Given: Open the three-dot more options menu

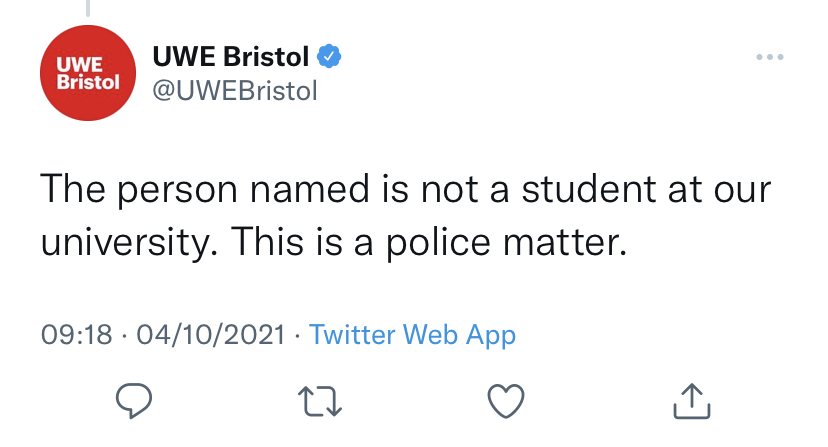Looking at the screenshot, I should [x=770, y=57].
